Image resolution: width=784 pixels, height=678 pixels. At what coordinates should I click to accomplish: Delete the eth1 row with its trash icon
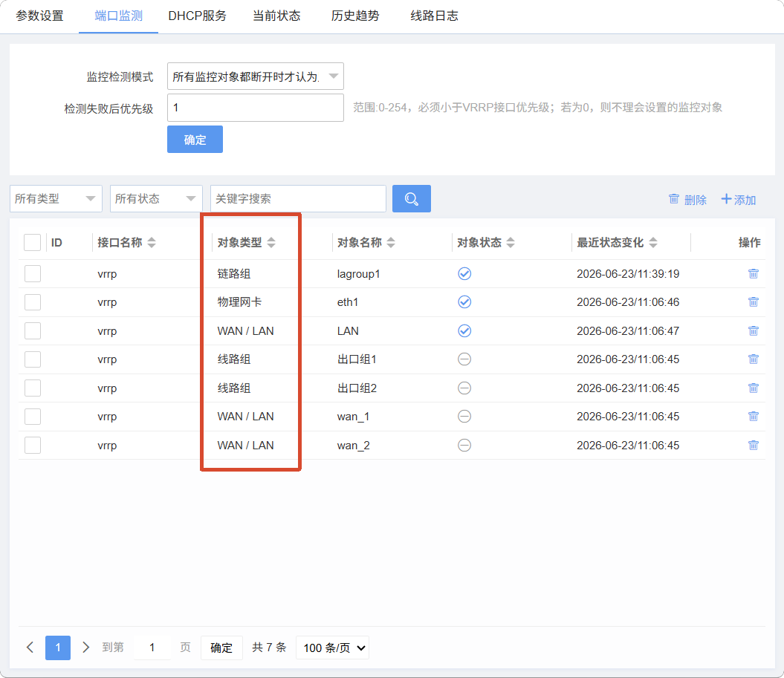[x=753, y=301]
